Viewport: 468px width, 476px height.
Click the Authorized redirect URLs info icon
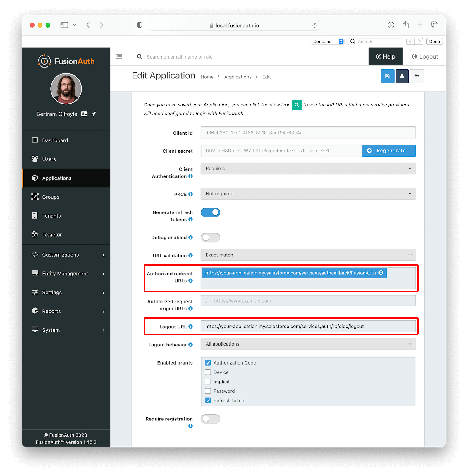[x=190, y=281]
